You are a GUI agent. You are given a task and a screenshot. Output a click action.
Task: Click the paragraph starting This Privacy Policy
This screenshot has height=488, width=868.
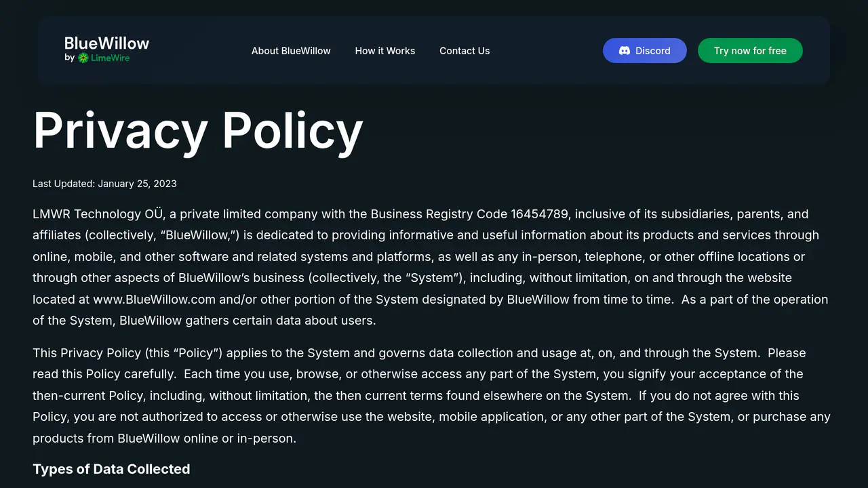[x=431, y=395]
